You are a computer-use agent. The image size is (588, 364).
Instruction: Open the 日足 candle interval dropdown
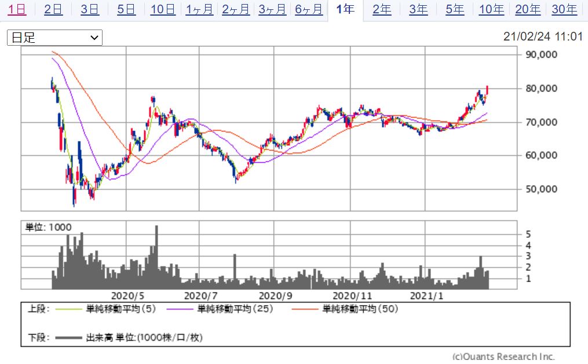click(x=55, y=38)
